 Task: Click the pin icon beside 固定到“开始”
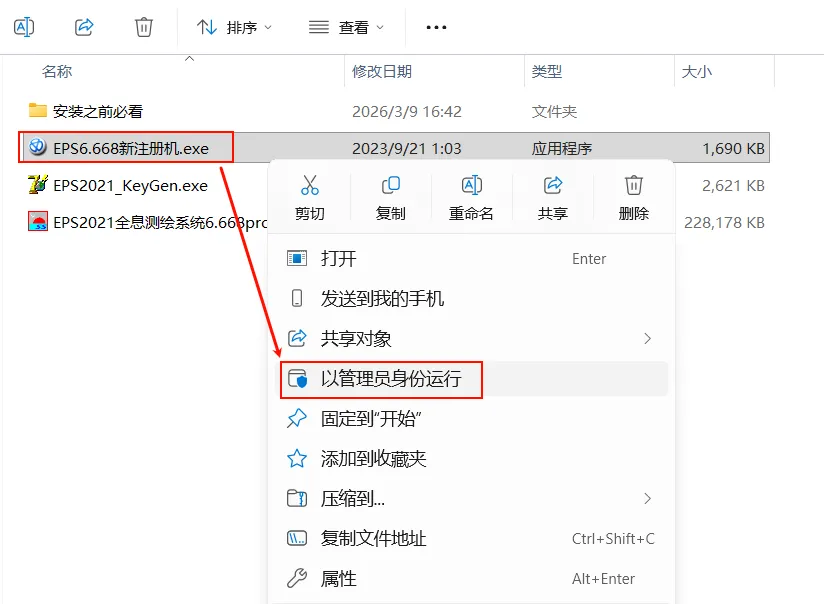pos(296,418)
